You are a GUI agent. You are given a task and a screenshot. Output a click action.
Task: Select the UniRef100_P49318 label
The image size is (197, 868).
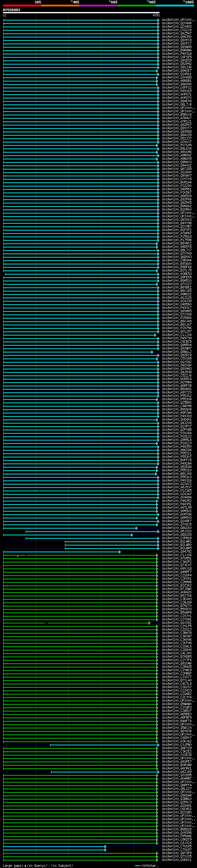click(176, 54)
